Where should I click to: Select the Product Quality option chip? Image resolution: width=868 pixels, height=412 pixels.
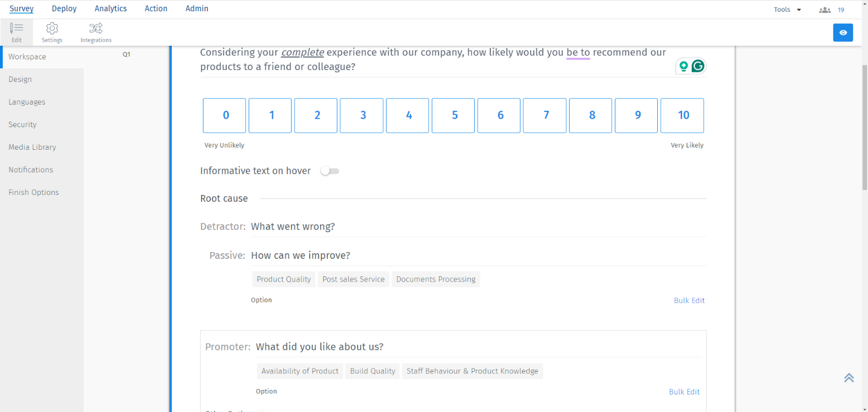(283, 279)
